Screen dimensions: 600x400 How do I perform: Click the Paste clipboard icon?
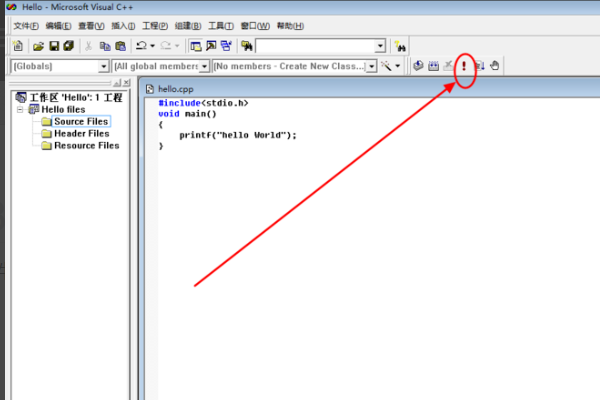pos(121,46)
